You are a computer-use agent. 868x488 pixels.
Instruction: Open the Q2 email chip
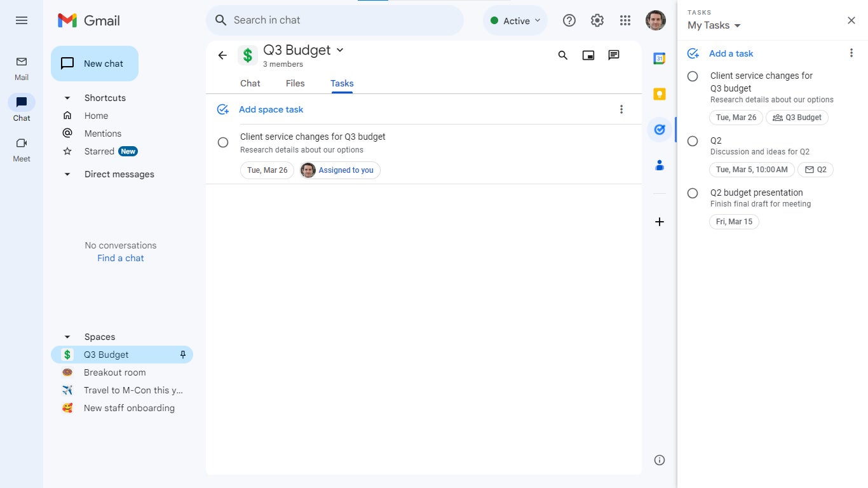(x=816, y=170)
